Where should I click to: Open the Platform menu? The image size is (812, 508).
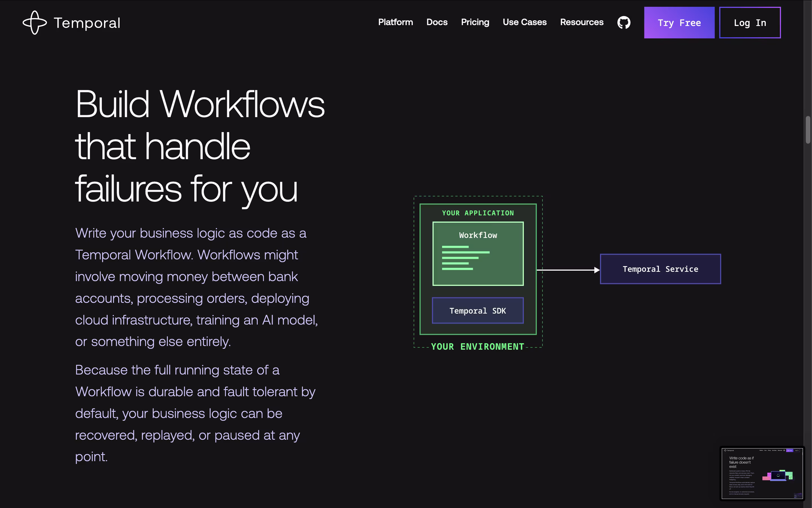395,22
